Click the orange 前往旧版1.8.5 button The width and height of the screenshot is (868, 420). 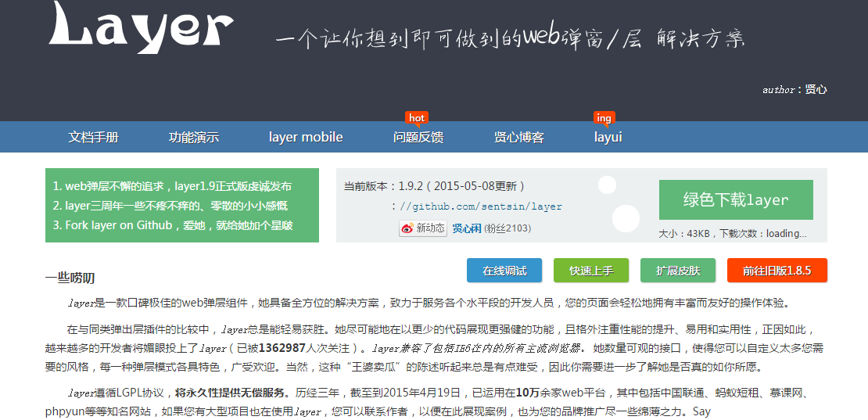coord(777,271)
